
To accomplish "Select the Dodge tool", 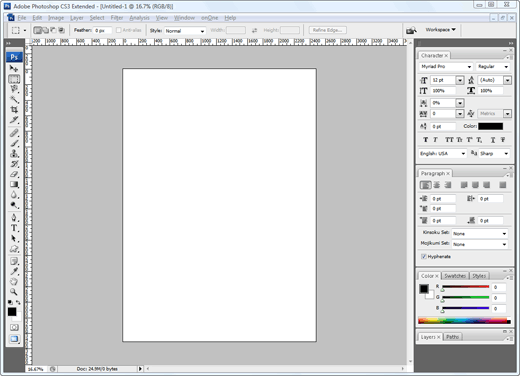I will pos(14,205).
